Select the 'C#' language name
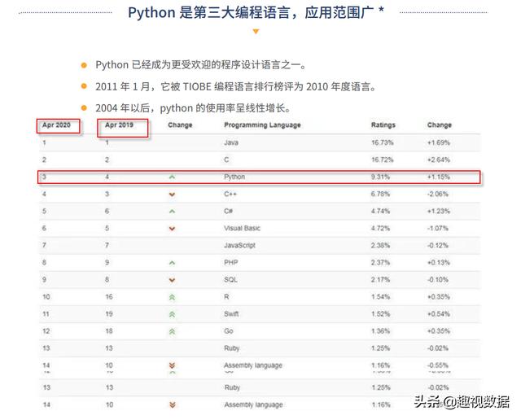 (x=228, y=211)
